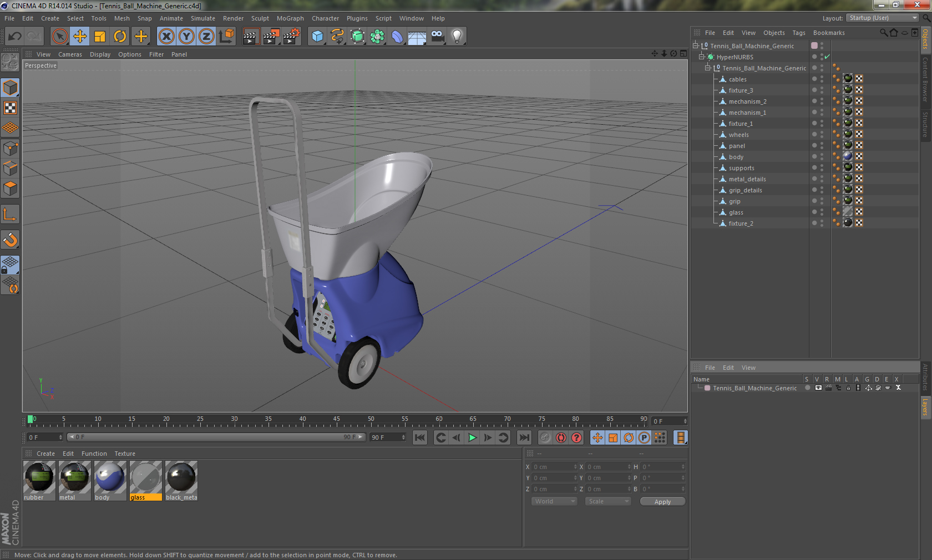Toggle the X axis lock
Image resolution: width=932 pixels, height=560 pixels.
click(x=166, y=37)
